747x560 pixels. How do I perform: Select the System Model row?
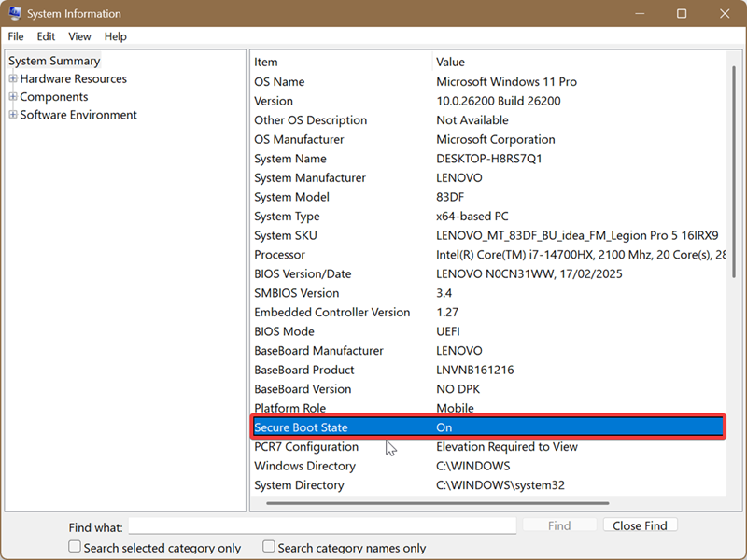[x=488, y=197]
